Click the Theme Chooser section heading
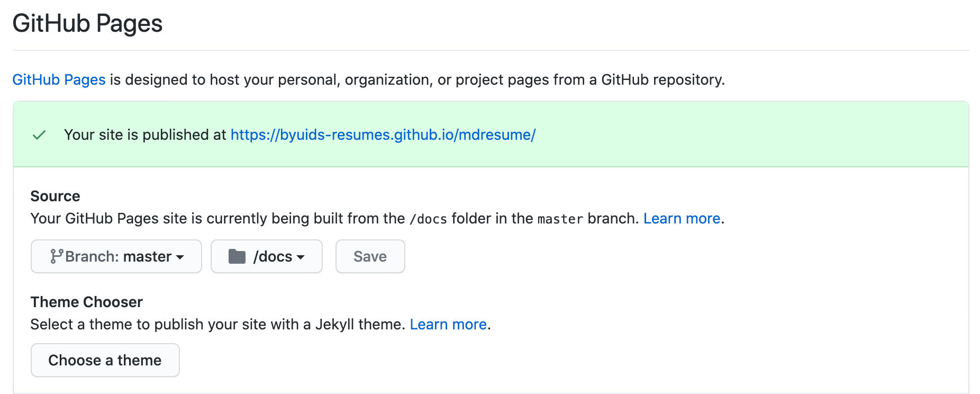This screenshot has width=980, height=394. click(x=87, y=302)
